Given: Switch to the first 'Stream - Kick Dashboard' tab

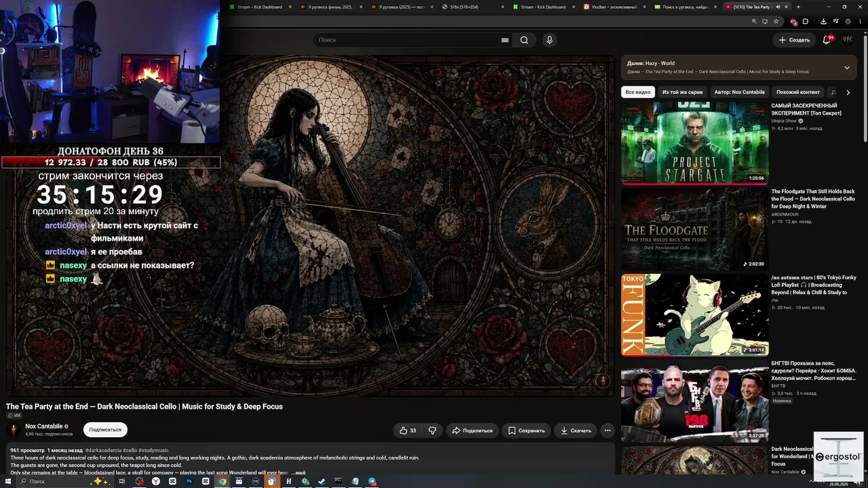Looking at the screenshot, I should pyautogui.click(x=260, y=7).
